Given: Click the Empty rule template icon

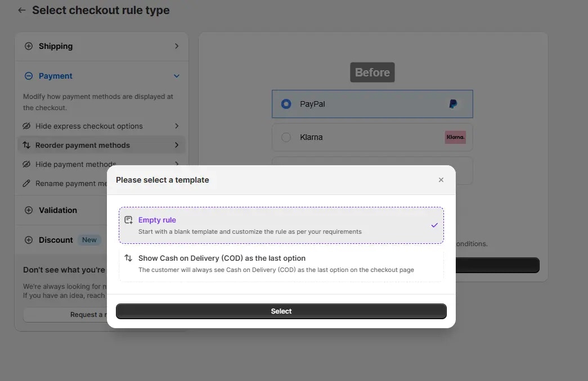Looking at the screenshot, I should tap(128, 220).
